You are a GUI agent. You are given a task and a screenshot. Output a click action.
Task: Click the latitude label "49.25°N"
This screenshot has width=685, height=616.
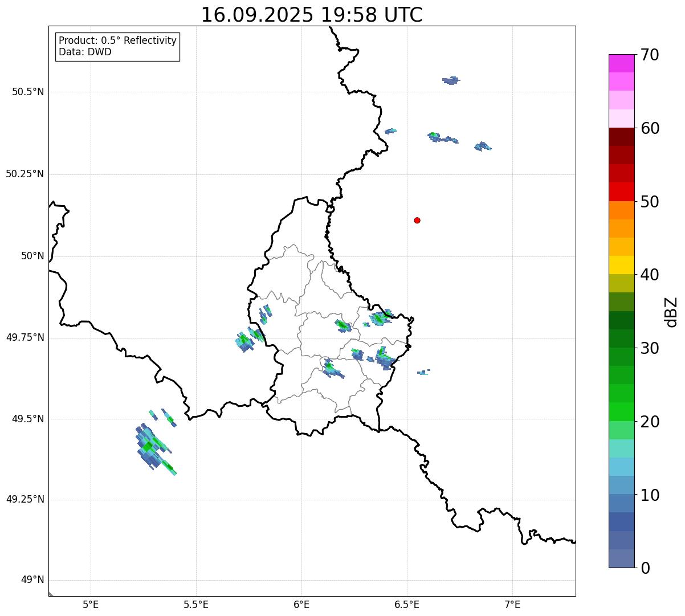pos(25,499)
